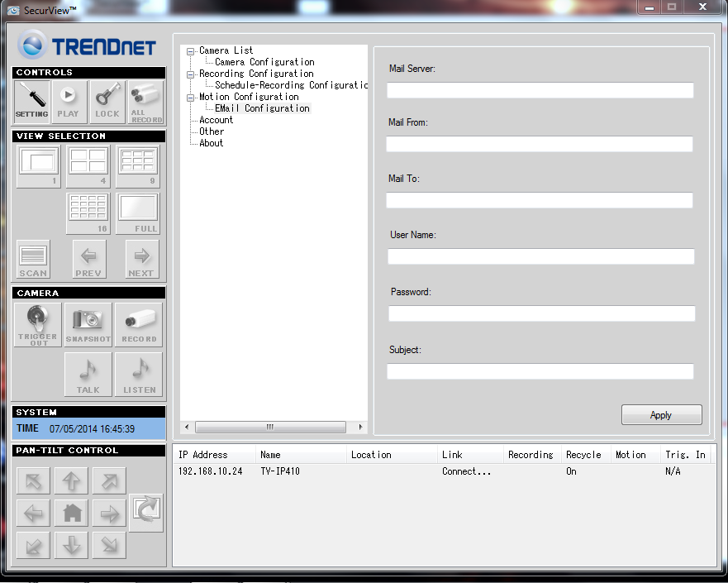Sort by Location column header
This screenshot has width=728, height=583.
(392, 455)
